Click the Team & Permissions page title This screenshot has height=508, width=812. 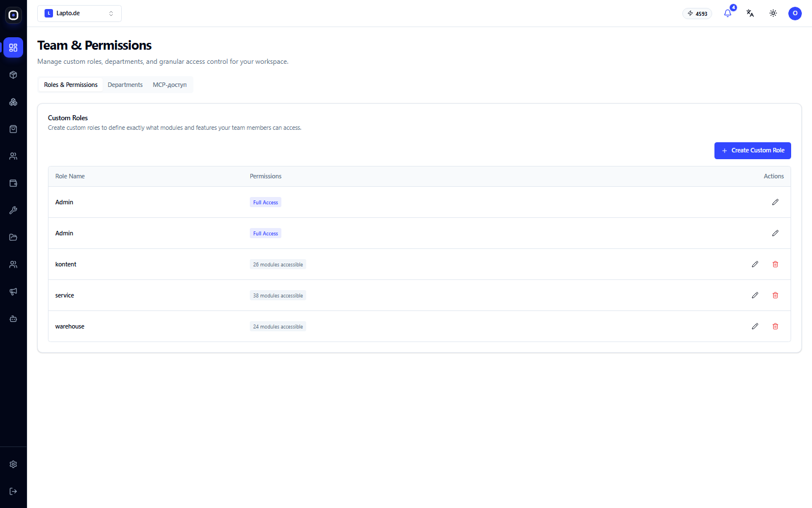[x=95, y=45]
